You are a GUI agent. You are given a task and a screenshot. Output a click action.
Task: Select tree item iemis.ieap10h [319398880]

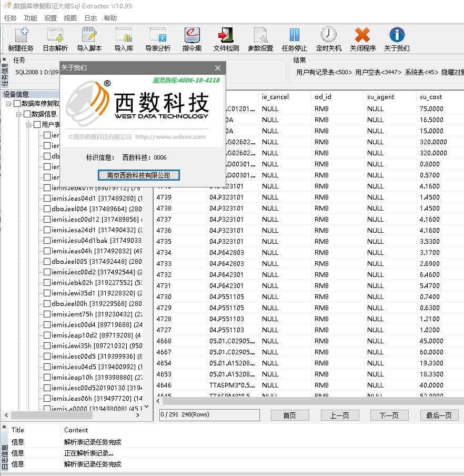pos(97,378)
